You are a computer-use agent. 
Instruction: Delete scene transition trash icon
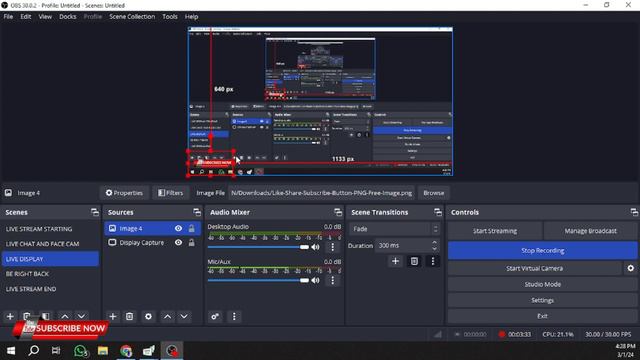tap(414, 261)
